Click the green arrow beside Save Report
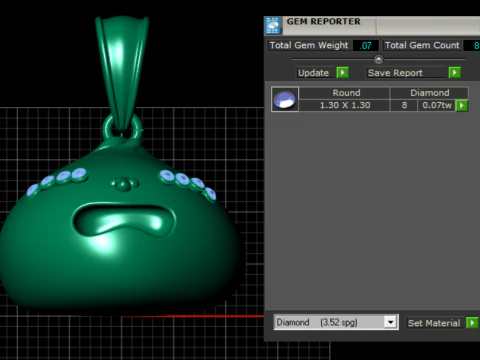The width and height of the screenshot is (480, 360). pyautogui.click(x=455, y=72)
